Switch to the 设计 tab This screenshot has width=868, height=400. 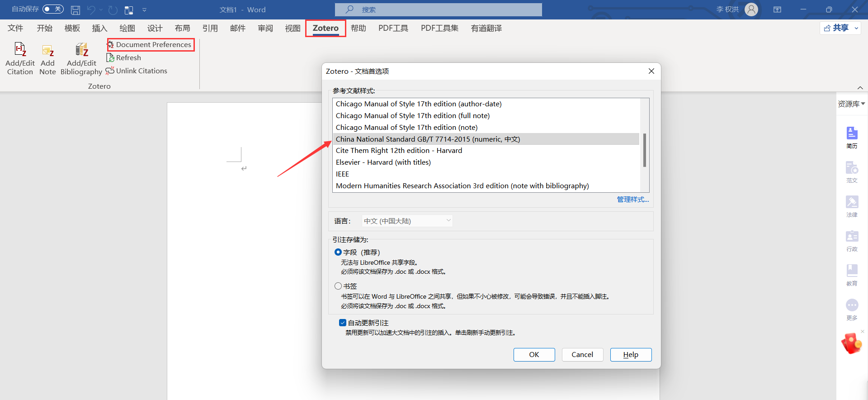pyautogui.click(x=155, y=28)
